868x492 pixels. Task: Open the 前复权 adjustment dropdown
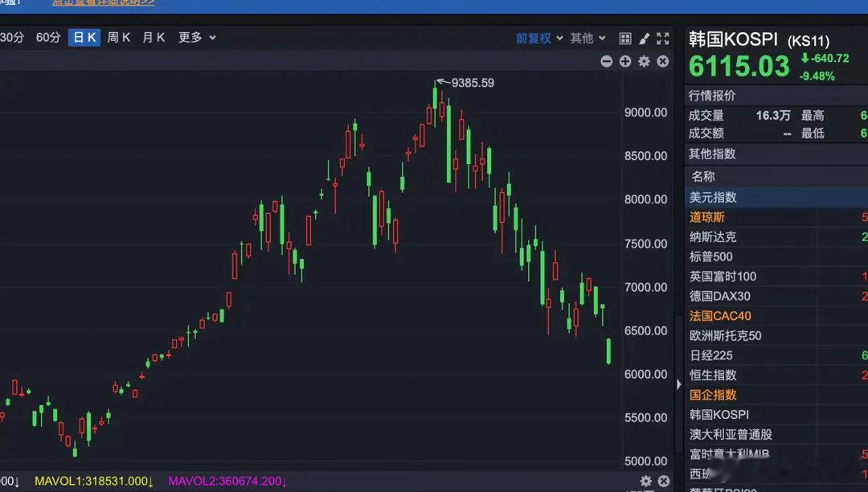click(x=539, y=39)
